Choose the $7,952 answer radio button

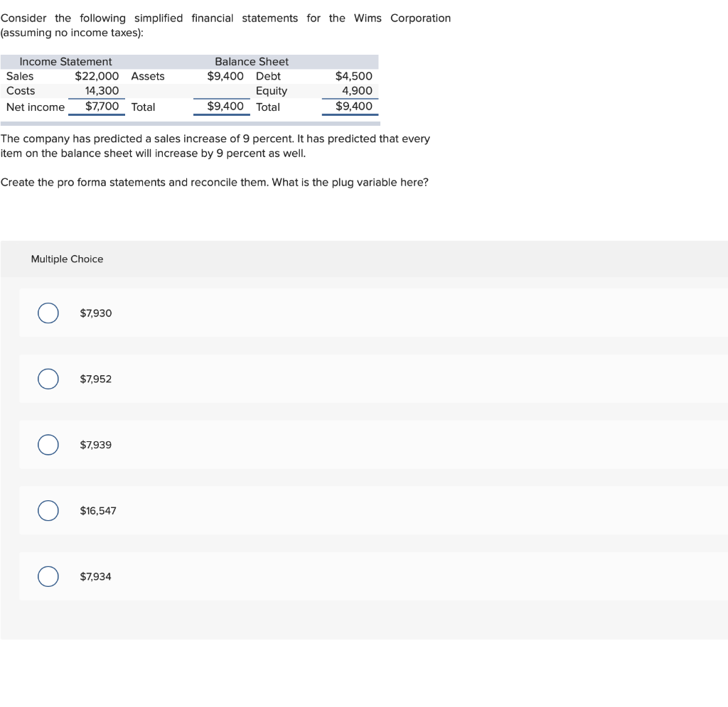click(x=48, y=379)
